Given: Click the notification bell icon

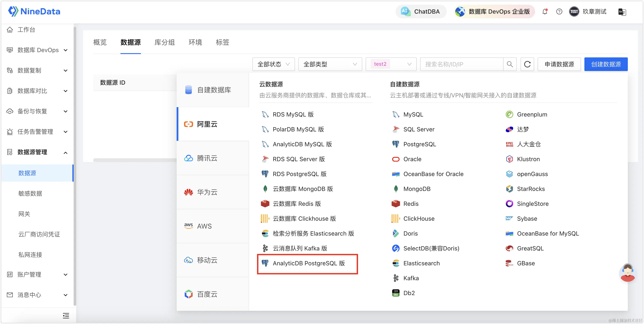Looking at the screenshot, I should point(545,11).
